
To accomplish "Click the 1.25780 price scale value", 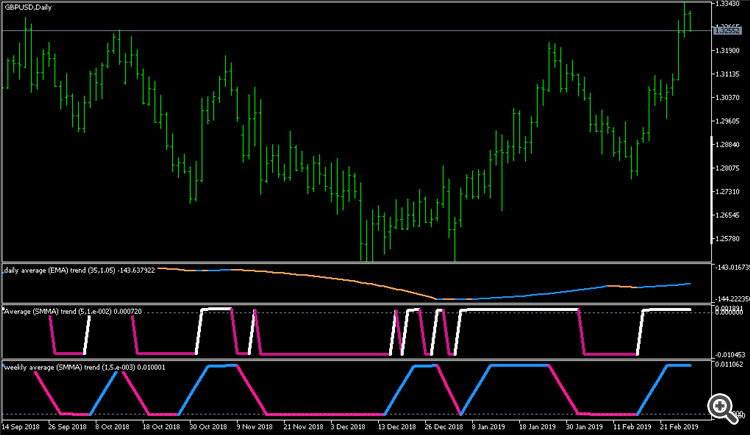I will click(x=727, y=239).
